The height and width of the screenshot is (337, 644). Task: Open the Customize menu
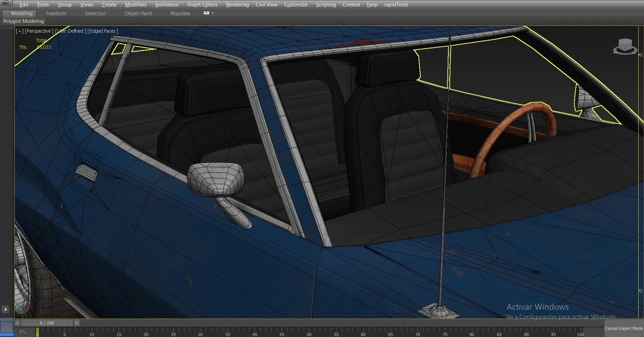point(296,5)
